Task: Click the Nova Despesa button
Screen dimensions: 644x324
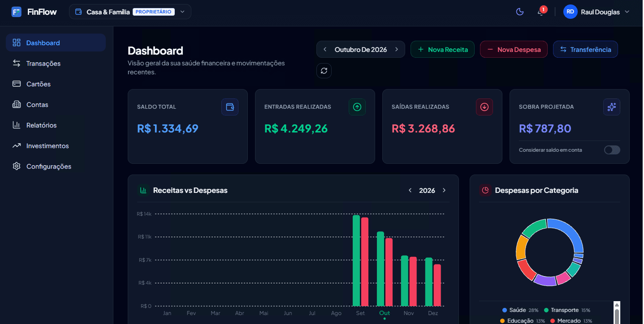Action: click(x=514, y=49)
